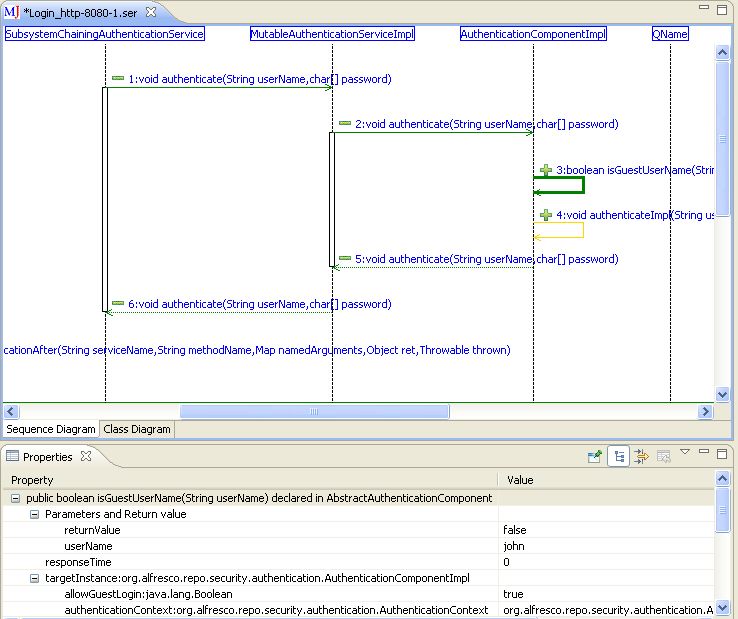This screenshot has width=738, height=619.
Task: Collapse message 6 return minus icon
Action: pos(118,303)
